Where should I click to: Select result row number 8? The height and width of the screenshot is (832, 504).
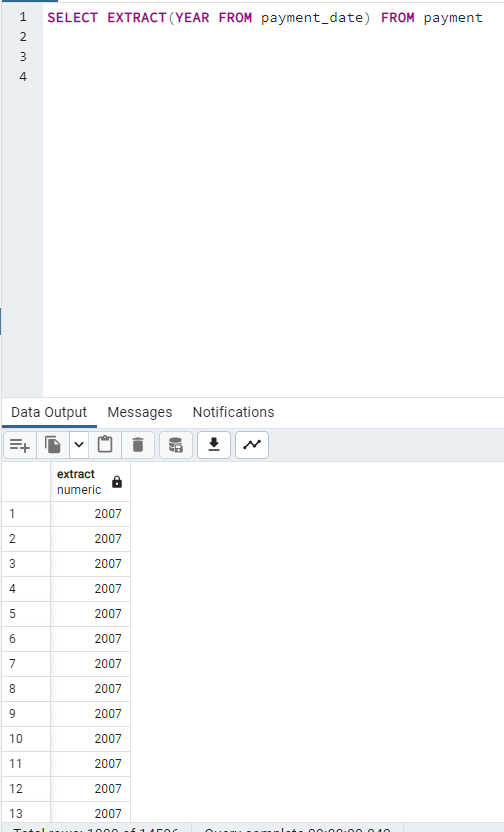(x=26, y=688)
